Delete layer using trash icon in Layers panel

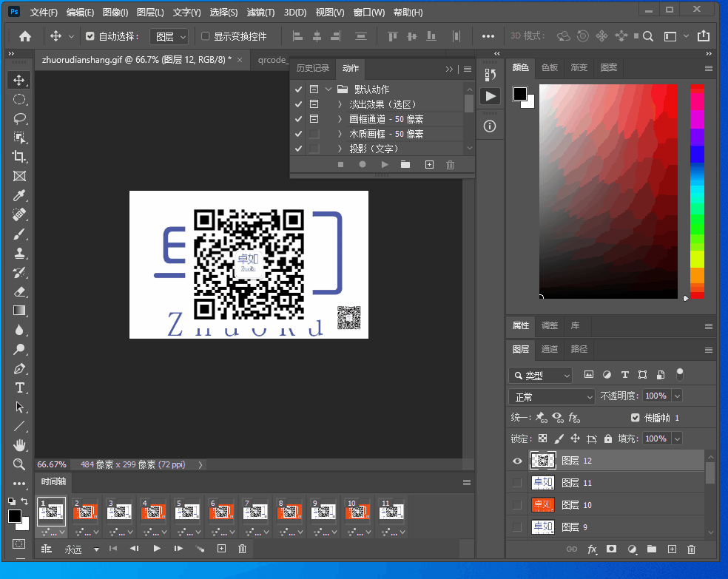tap(692, 549)
